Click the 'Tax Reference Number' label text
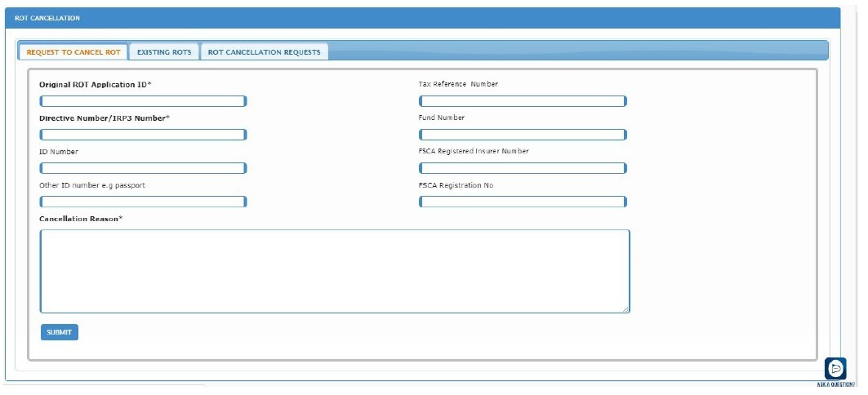Screen dimensions: 868x395 click(457, 84)
